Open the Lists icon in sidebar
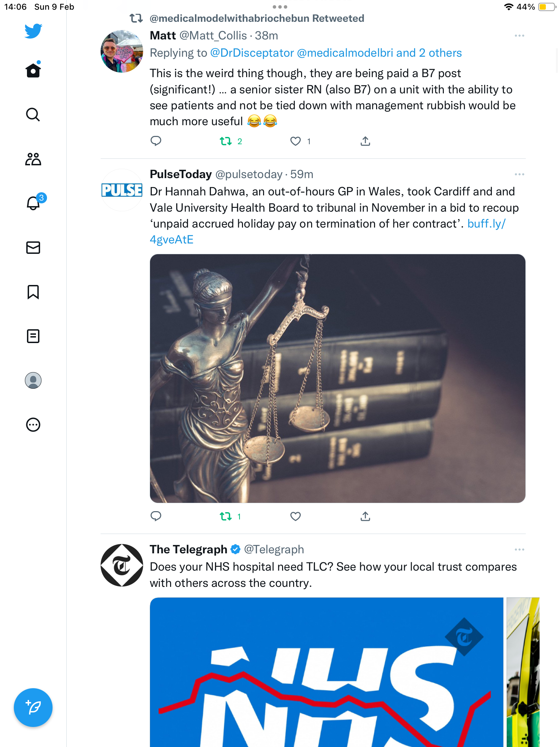The width and height of the screenshot is (560, 747). click(33, 336)
